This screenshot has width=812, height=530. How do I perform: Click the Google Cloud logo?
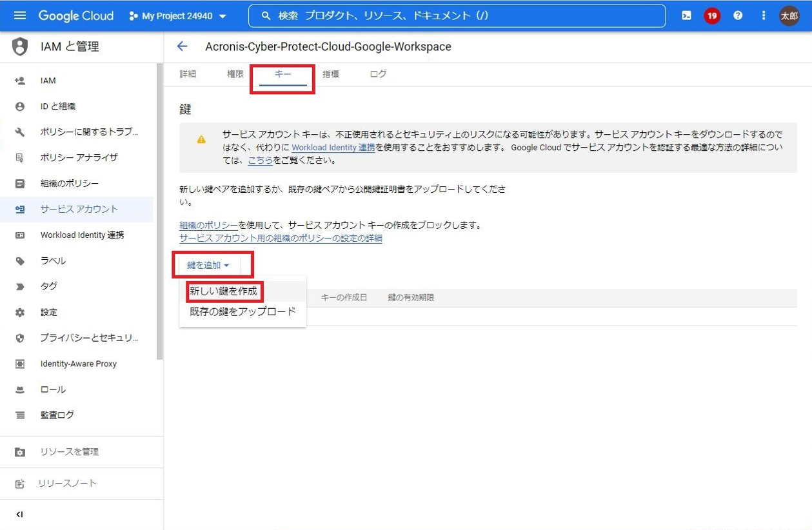(x=75, y=15)
